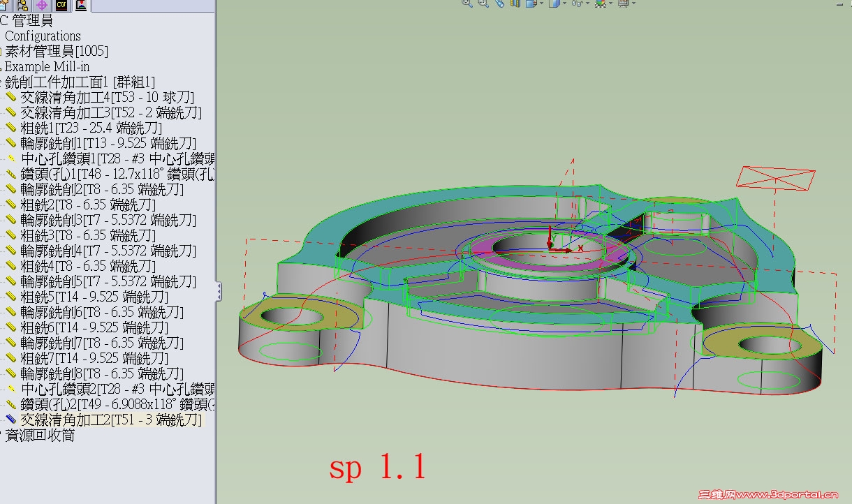Select 輪廓銑削7[T8 - 6.35 端銑刀] row
The width and height of the screenshot is (852, 504).
coord(102,343)
